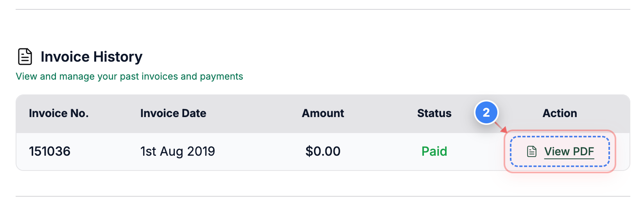The height and width of the screenshot is (208, 644).
Task: Click the Amount column header
Action: tap(323, 113)
